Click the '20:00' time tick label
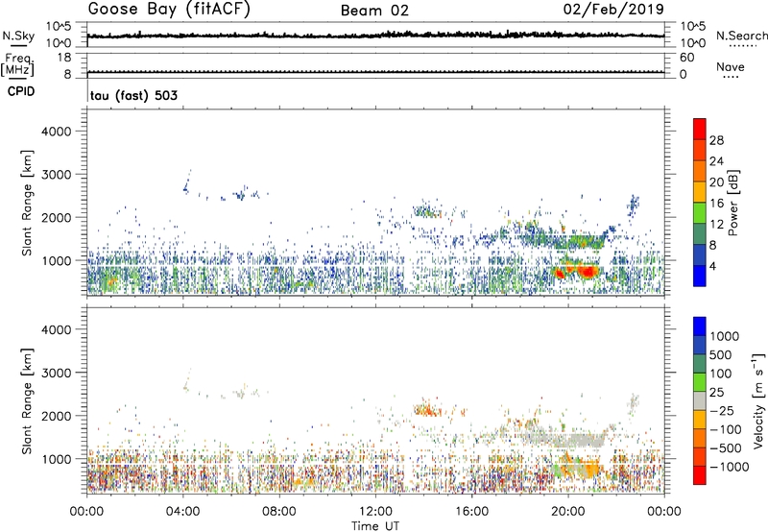Viewport: 768px width, 532px height. [x=567, y=512]
